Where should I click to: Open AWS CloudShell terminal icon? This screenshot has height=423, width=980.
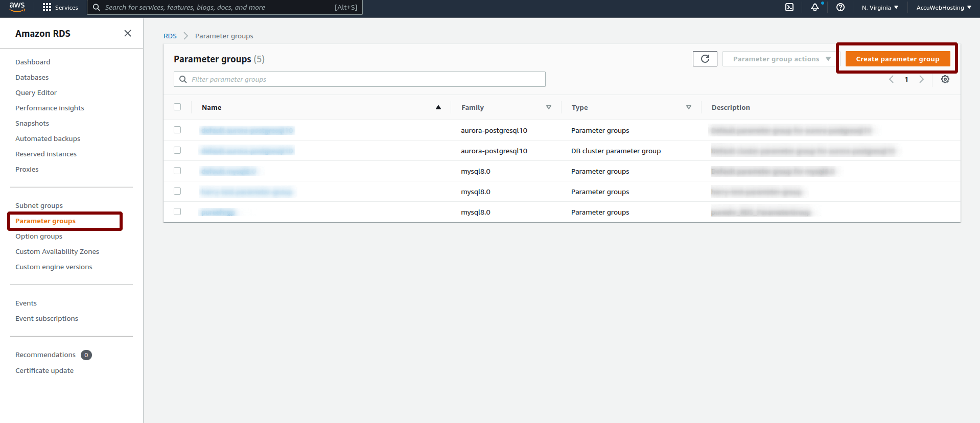pos(789,8)
